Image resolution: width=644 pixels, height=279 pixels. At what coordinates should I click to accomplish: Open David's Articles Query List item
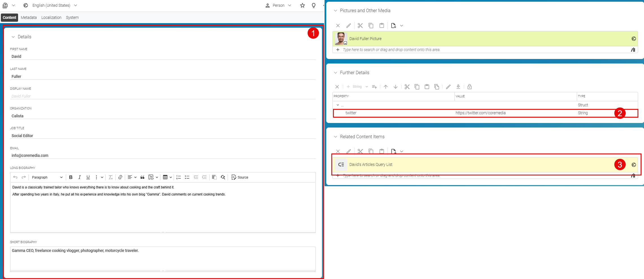pos(371,164)
